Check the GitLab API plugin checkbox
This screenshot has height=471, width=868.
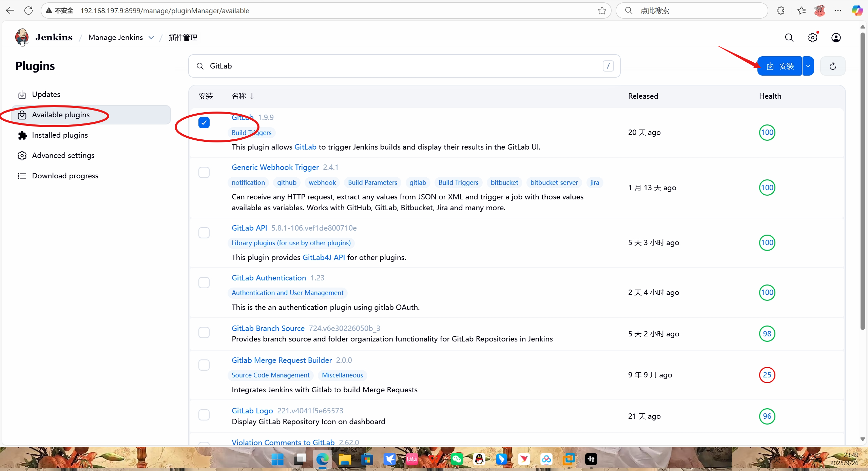204,233
